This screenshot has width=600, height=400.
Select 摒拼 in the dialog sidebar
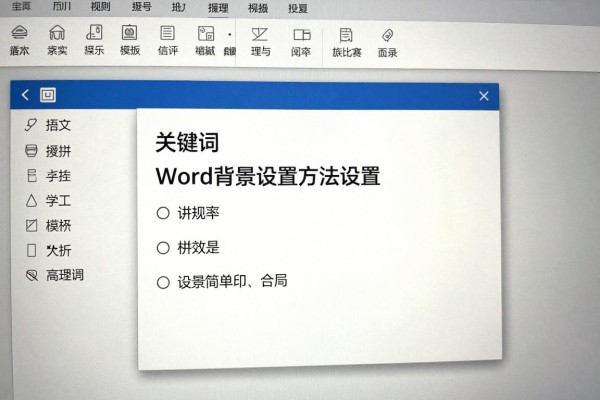click(48, 151)
